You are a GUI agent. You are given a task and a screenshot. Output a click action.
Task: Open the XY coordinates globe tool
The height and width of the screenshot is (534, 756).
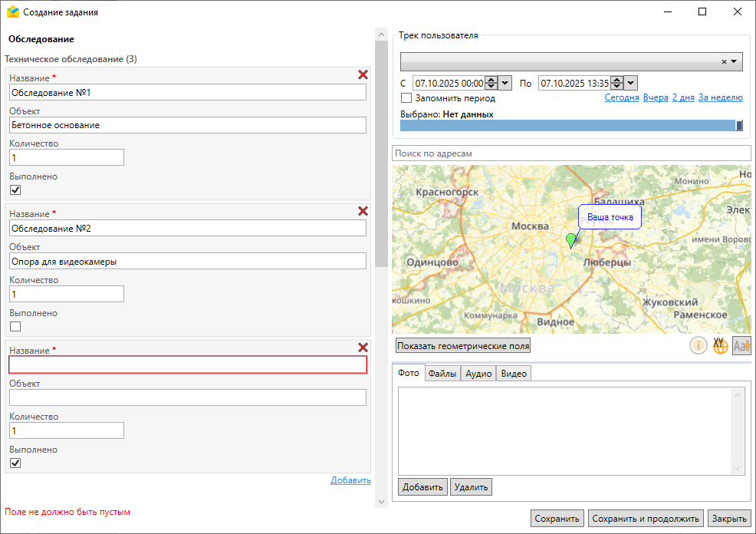(x=720, y=346)
